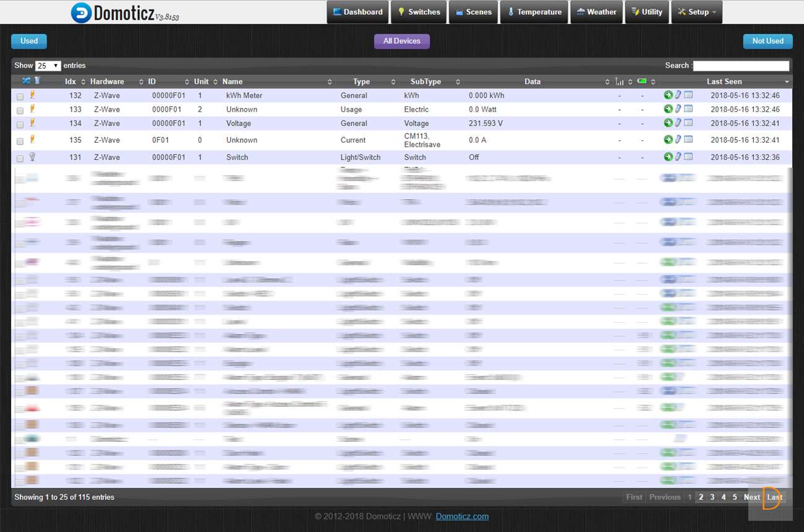
Task: Click the delete selected trash icon in header
Action: 37,81
